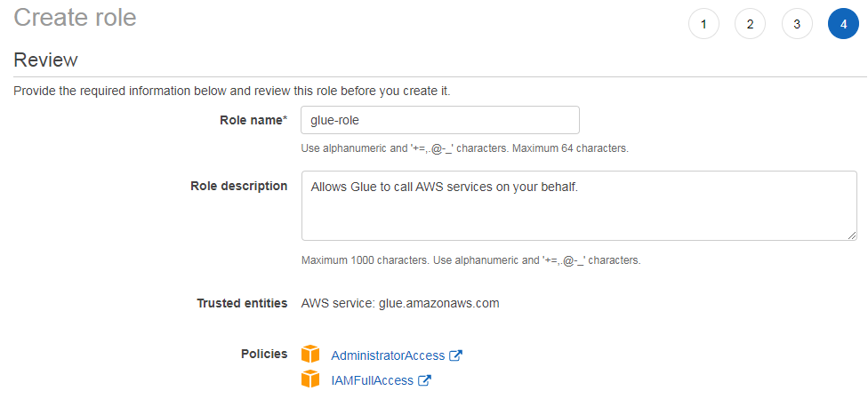868x399 pixels.
Task: Click inside the Role description text area
Action: [579, 205]
